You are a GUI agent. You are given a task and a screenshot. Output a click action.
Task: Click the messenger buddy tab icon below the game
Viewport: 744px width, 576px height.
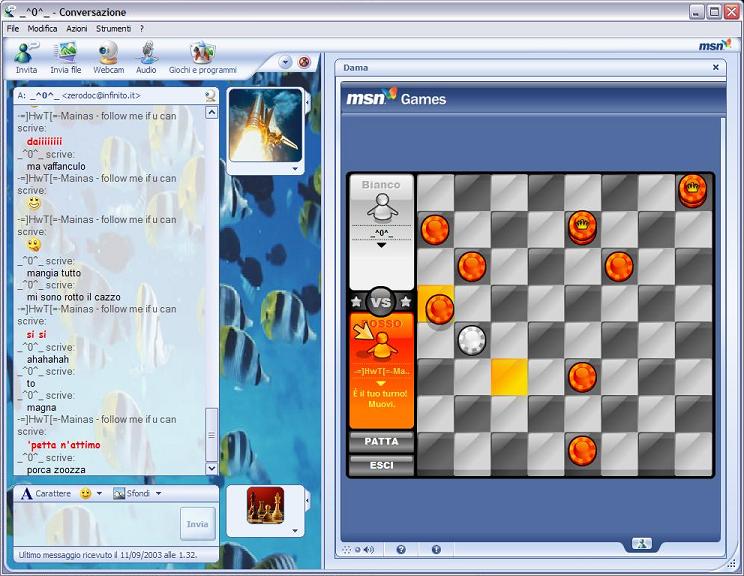pos(642,544)
